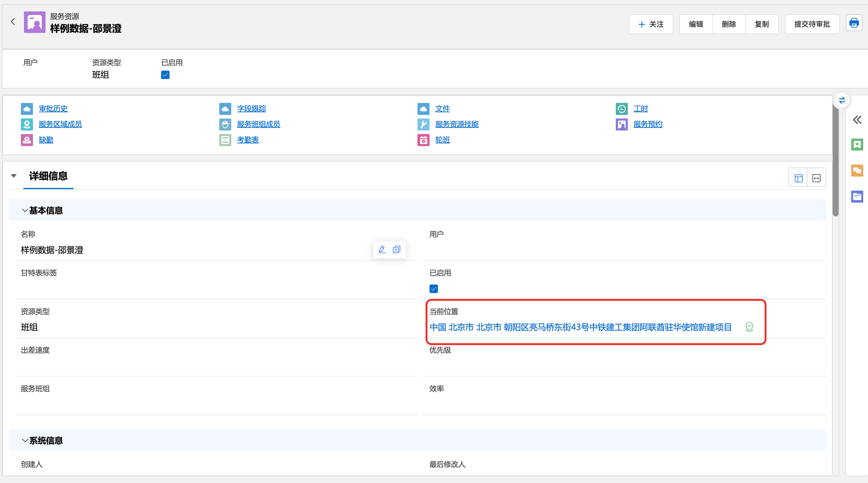Click the print icon in header

coord(854,23)
